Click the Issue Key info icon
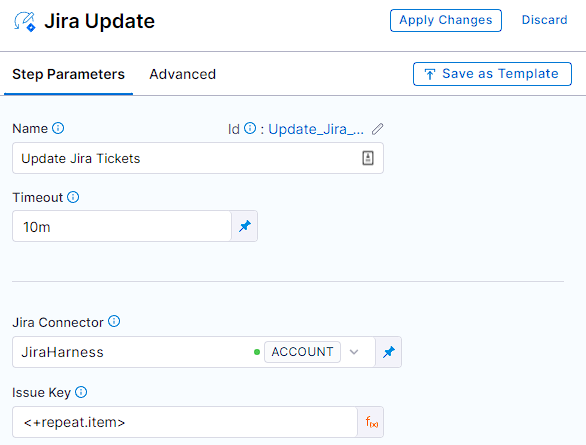Image resolution: width=586 pixels, height=445 pixels. pyautogui.click(x=81, y=392)
